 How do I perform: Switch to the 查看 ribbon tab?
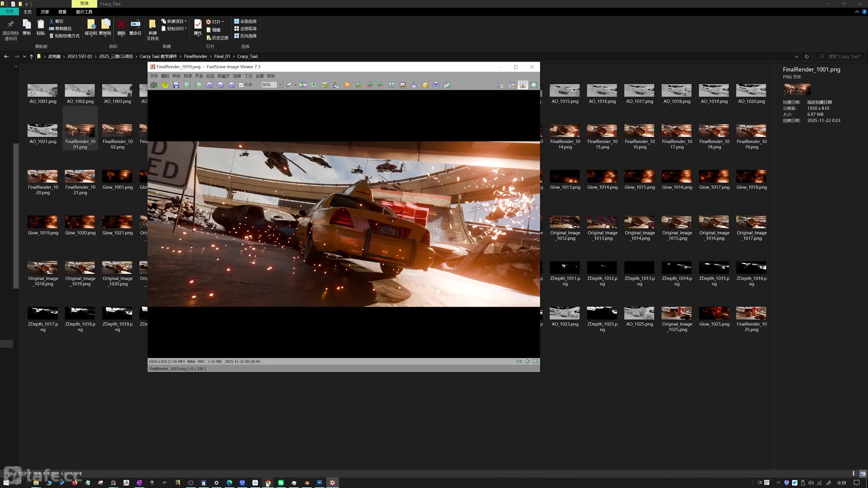click(x=62, y=12)
